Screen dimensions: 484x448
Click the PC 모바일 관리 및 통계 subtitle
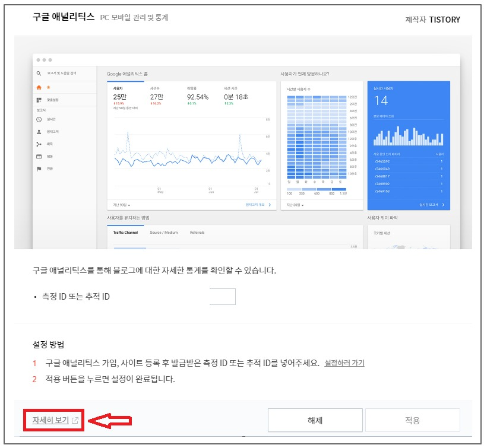point(134,18)
